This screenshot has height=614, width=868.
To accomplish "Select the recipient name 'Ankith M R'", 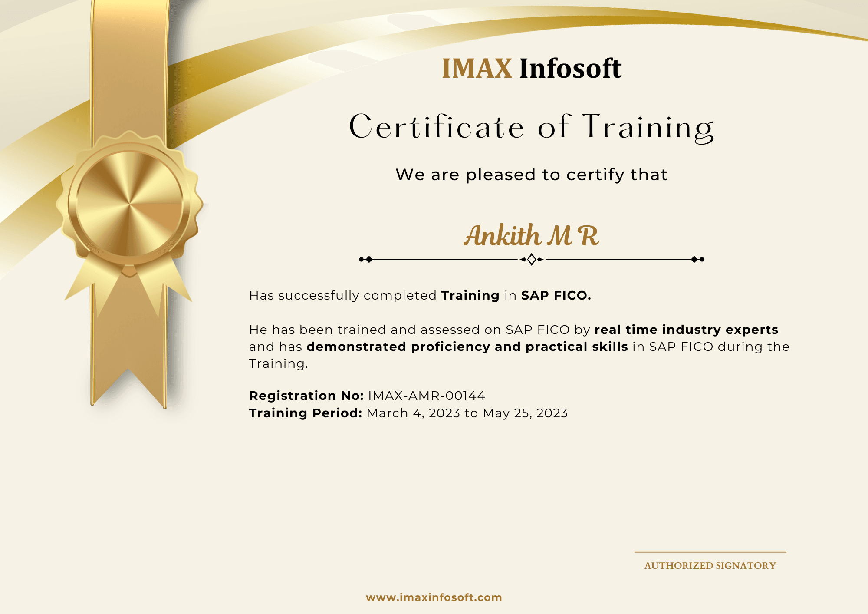I will click(x=531, y=235).
